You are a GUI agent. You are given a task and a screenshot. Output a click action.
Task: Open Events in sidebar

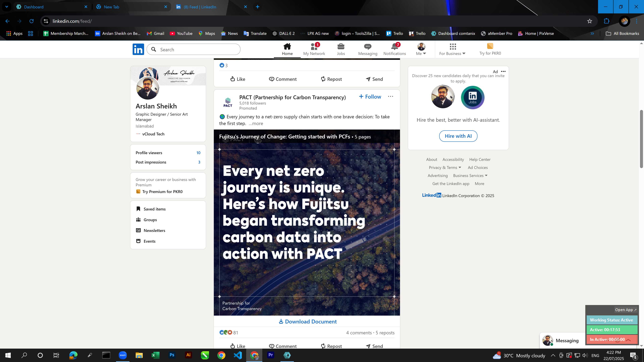point(146,241)
